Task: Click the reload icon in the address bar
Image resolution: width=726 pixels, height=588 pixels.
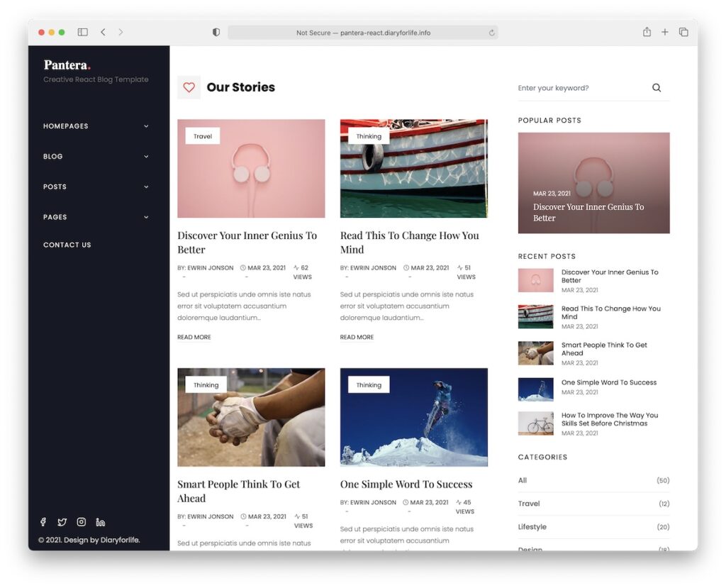Action: click(x=493, y=32)
